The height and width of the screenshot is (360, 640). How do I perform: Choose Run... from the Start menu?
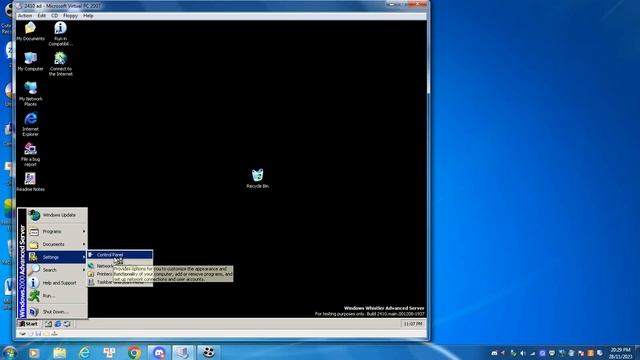57,296
